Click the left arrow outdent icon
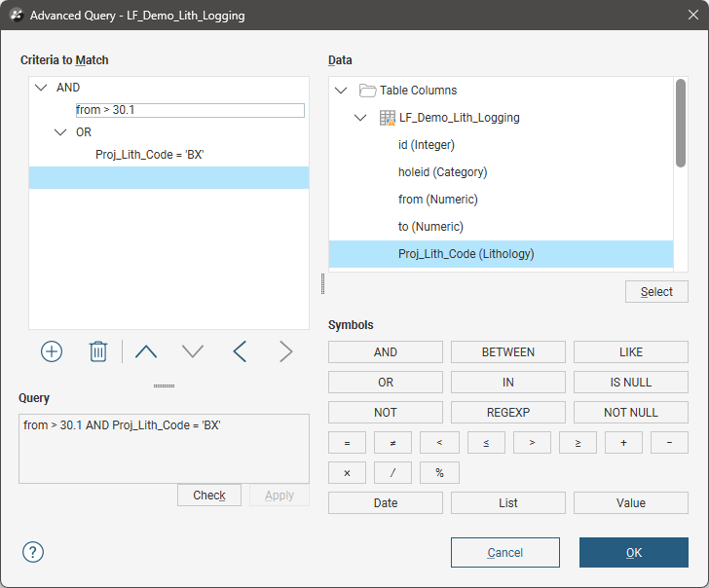This screenshot has width=709, height=588. (x=240, y=351)
